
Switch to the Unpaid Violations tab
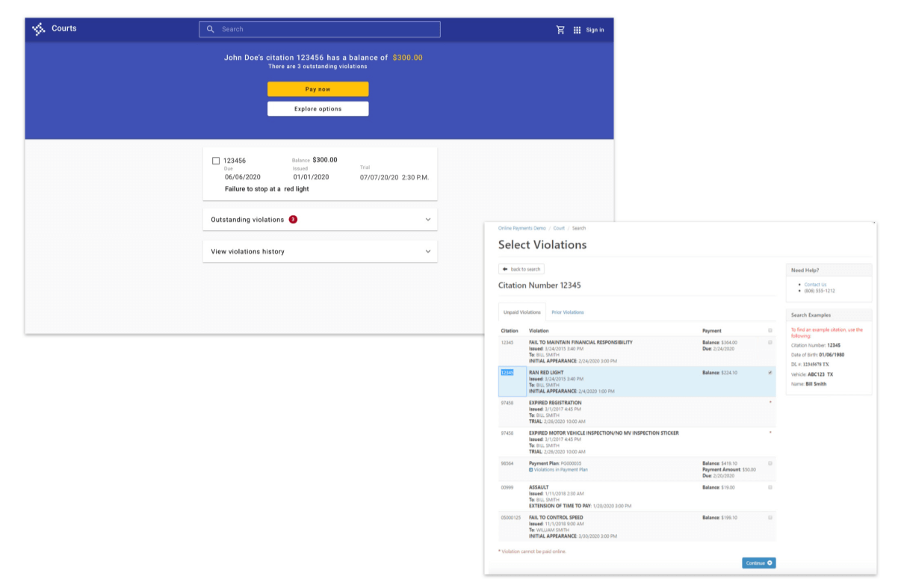(x=522, y=312)
